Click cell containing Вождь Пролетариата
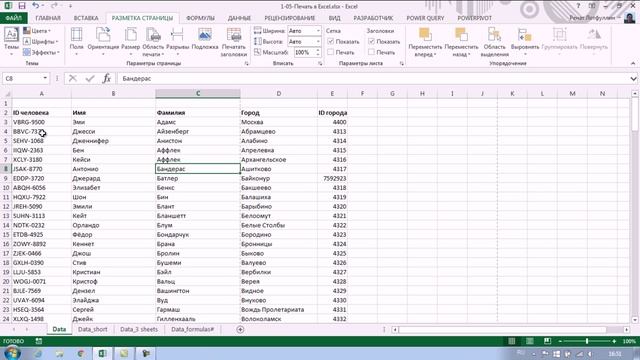This screenshot has height=360, width=640. (x=279, y=310)
